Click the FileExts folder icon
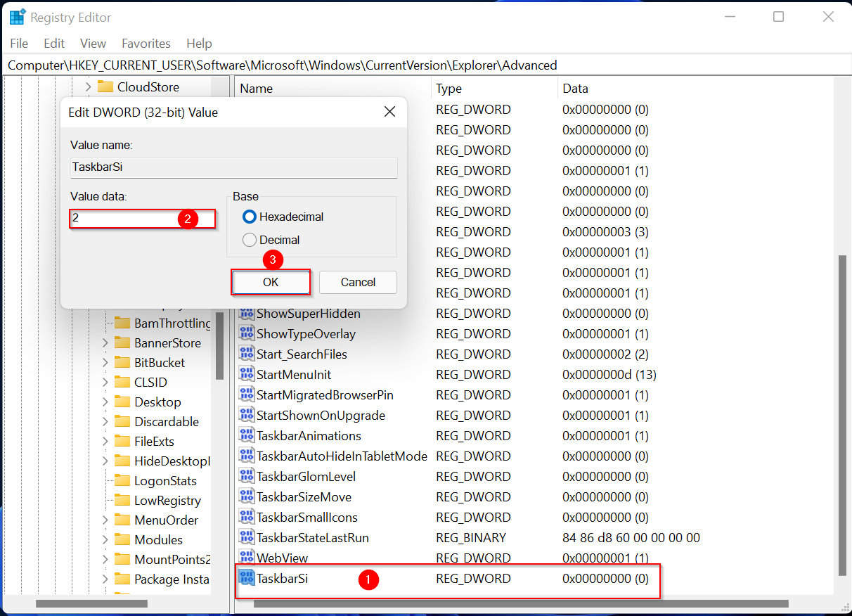Screen dimensions: 852x616 click(122, 441)
